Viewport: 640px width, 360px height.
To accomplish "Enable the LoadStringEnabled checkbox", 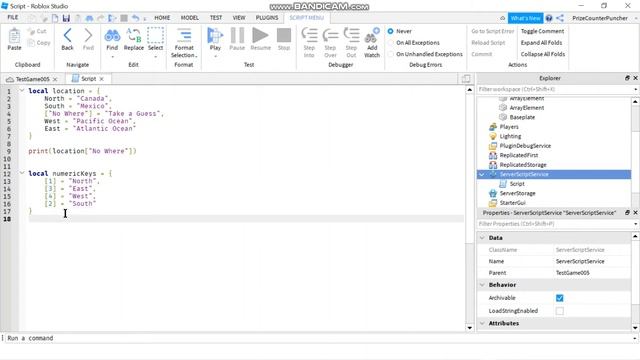I will [x=560, y=311].
